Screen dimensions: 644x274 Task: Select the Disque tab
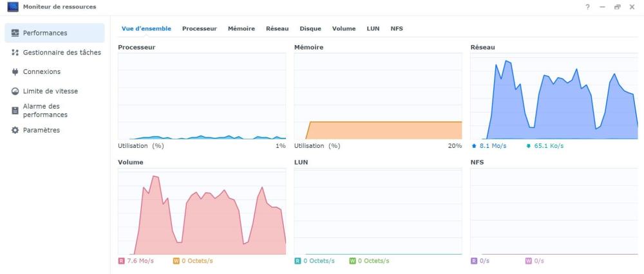click(x=310, y=29)
